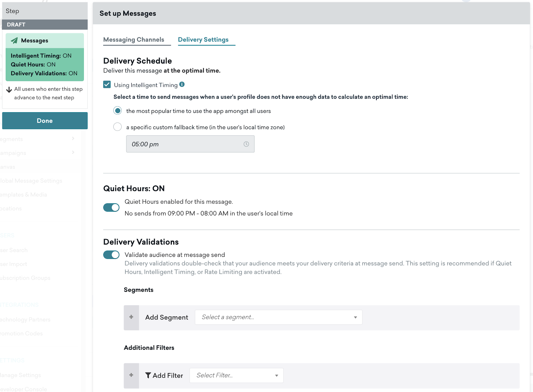Turn off the Quiet Hours toggle
The height and width of the screenshot is (392, 533).
point(111,208)
